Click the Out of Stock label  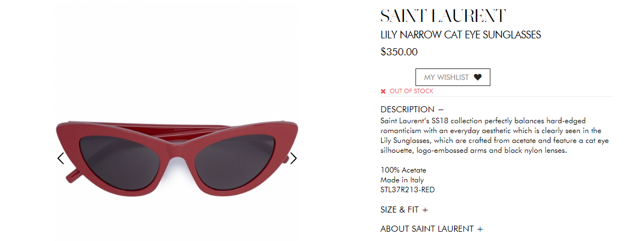[x=412, y=91]
